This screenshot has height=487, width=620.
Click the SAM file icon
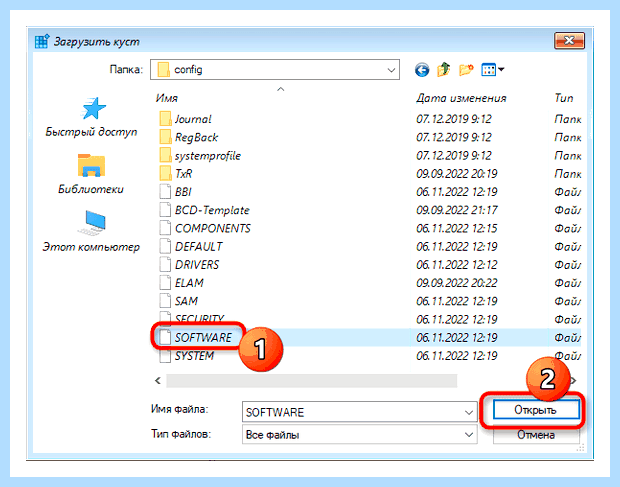[x=165, y=301]
